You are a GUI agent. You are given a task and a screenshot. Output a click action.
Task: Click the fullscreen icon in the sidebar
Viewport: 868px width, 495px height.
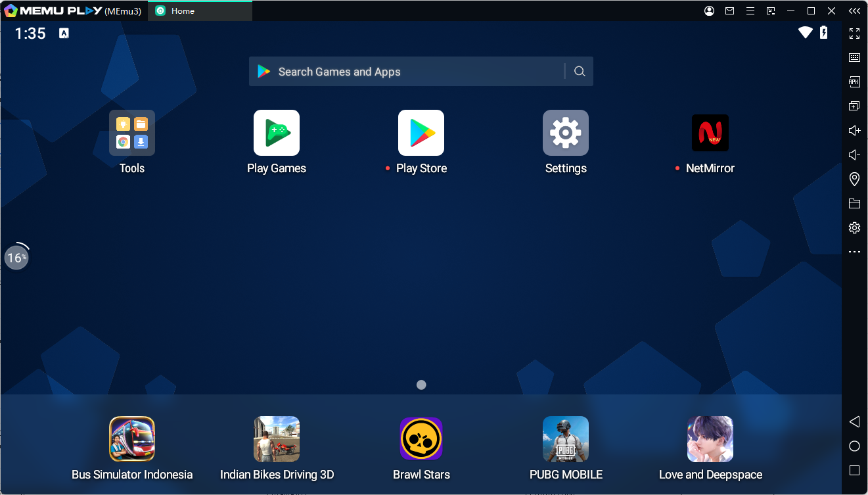pos(854,33)
